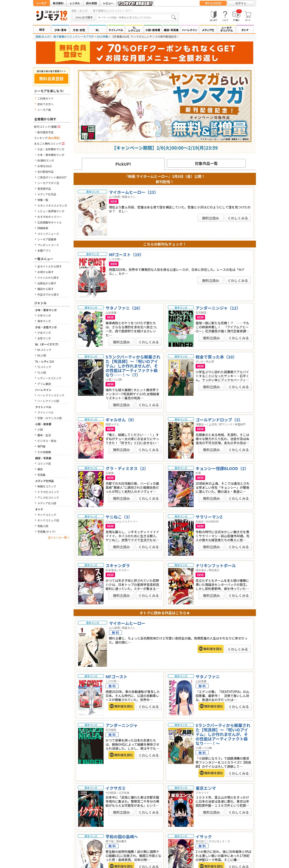Switch to PickUP! tab
This screenshot has width=289, height=868.
123,164
